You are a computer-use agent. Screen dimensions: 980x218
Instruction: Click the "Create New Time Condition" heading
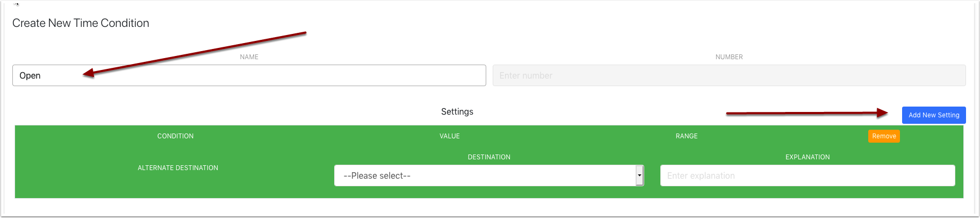[81, 23]
